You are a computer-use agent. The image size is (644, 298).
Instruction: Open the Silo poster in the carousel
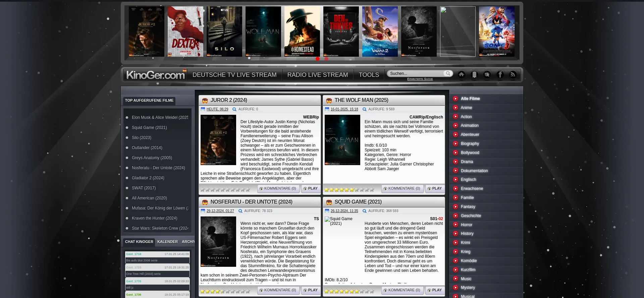[x=224, y=32]
